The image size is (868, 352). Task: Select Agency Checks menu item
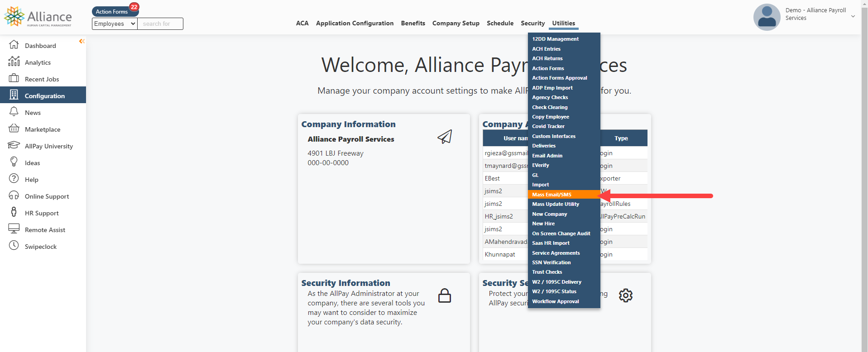[564, 97]
